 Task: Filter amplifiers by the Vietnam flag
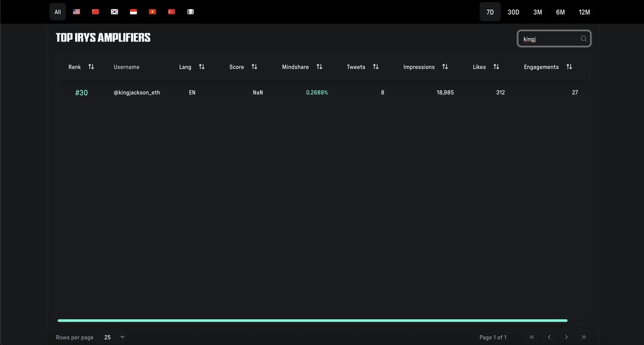point(153,12)
